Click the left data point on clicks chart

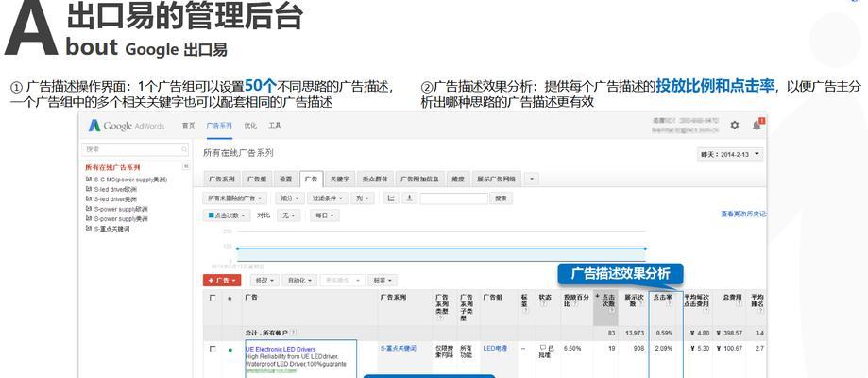tap(237, 249)
